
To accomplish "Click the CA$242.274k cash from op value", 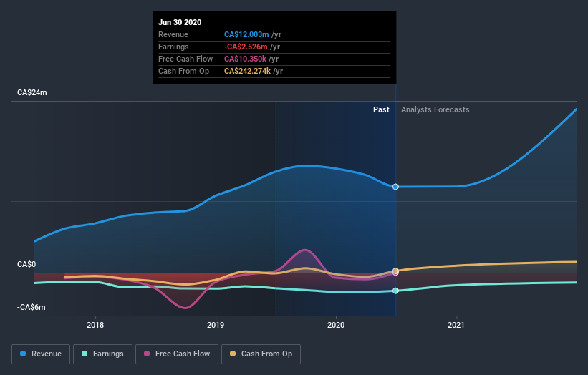I will pos(248,71).
